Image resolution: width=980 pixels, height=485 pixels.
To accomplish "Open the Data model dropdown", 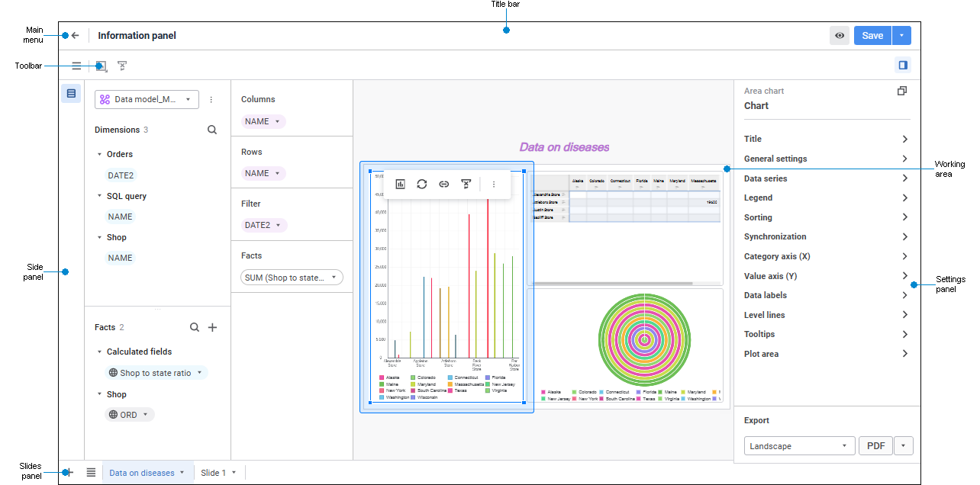I will [x=147, y=99].
